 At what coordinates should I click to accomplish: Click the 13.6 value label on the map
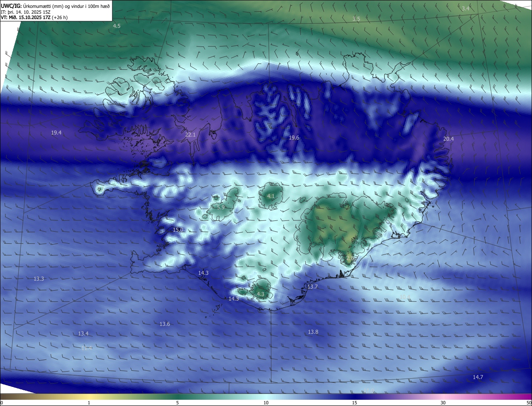(x=165, y=324)
